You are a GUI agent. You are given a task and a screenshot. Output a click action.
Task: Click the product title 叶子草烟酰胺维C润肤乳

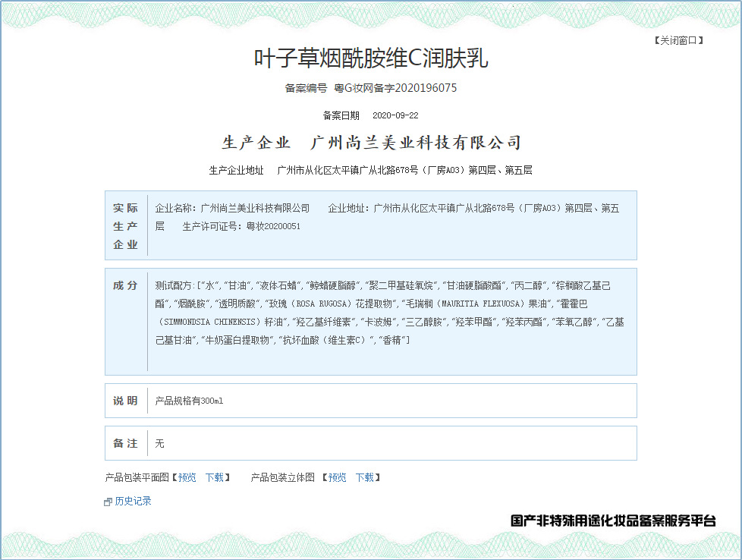coord(371,58)
